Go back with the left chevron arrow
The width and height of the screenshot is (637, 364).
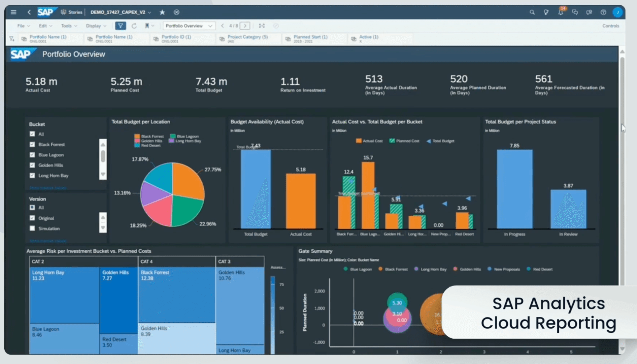(29, 12)
